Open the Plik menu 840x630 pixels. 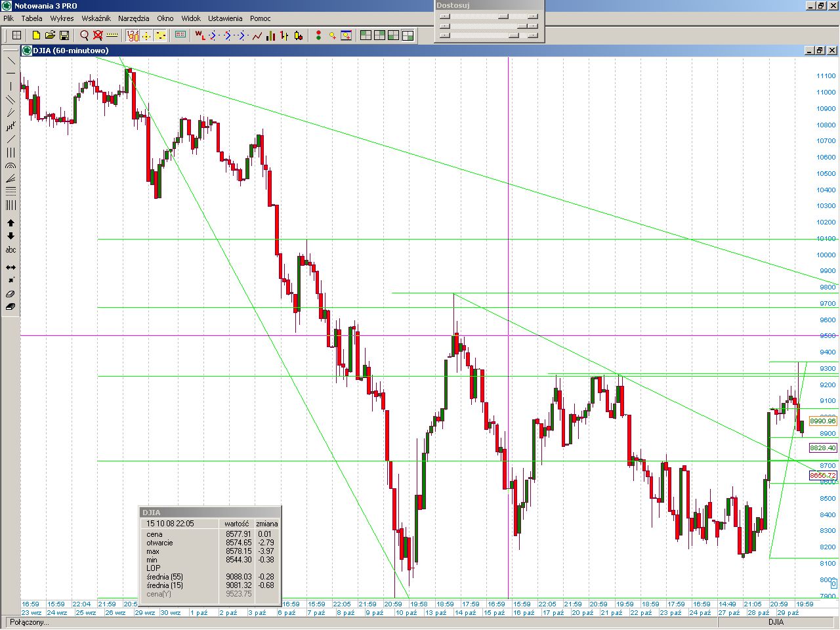click(x=9, y=18)
